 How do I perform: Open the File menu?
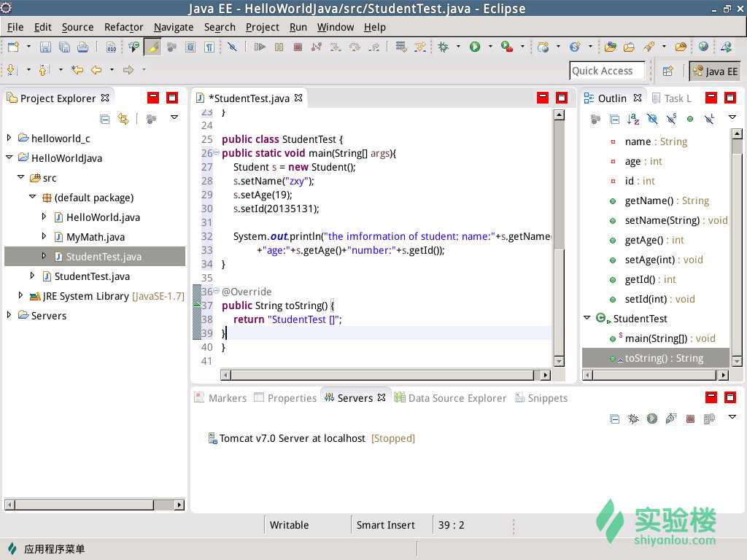(x=15, y=27)
